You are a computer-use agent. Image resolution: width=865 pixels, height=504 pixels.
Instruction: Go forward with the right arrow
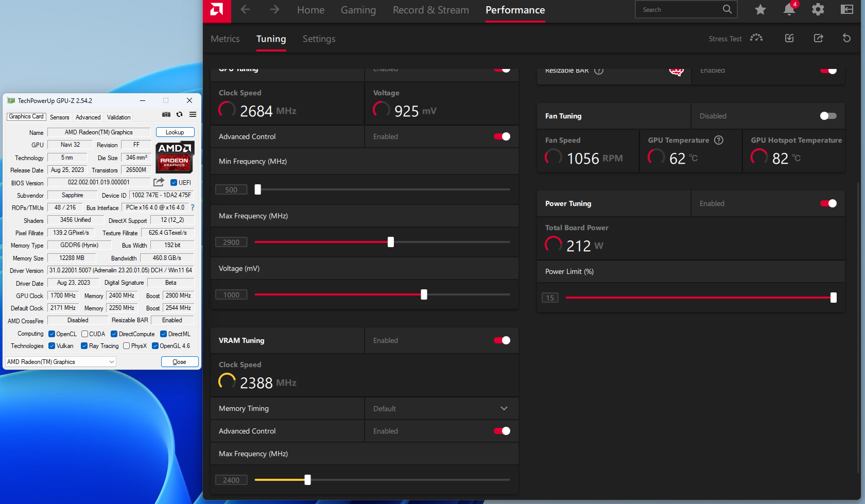pyautogui.click(x=274, y=10)
